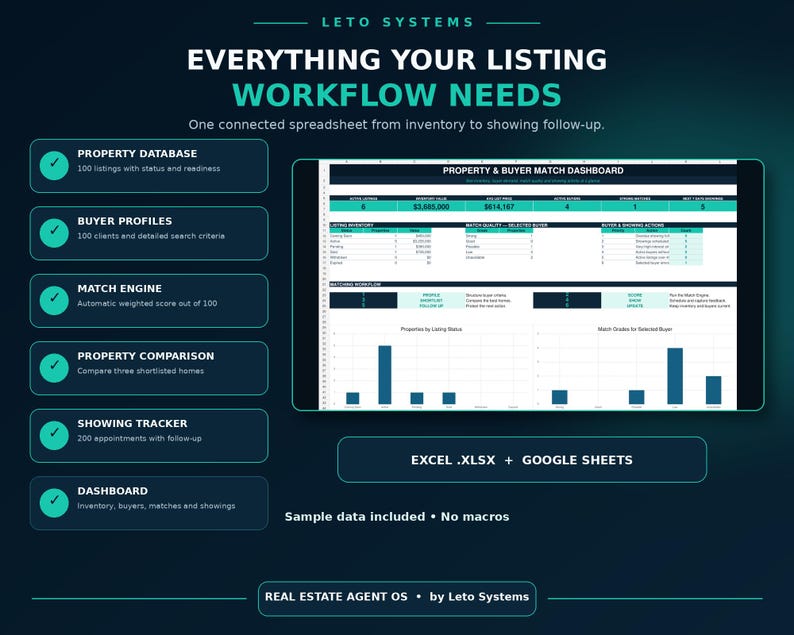Click the 'EVERYTHING YOUR LISTING' headline

pos(397,60)
